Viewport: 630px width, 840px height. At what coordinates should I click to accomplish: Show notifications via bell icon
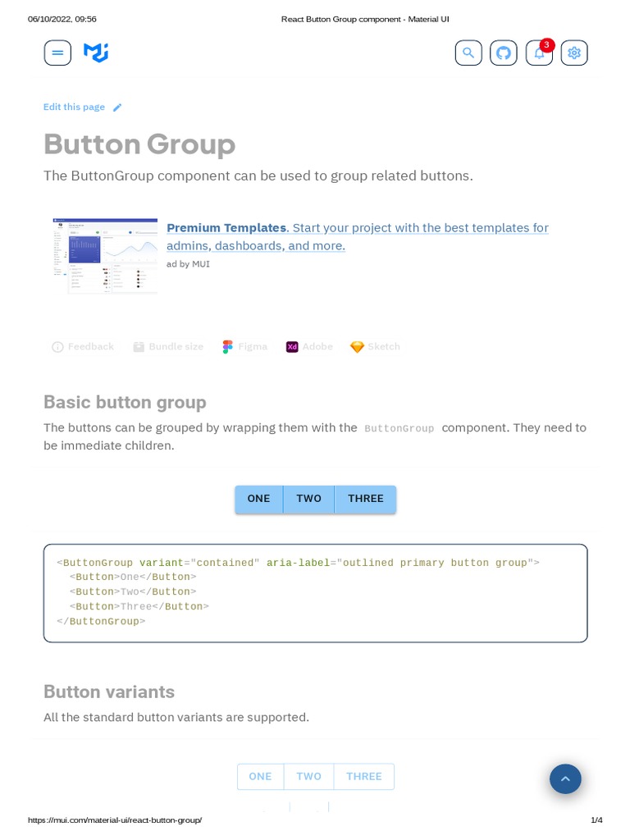point(539,53)
